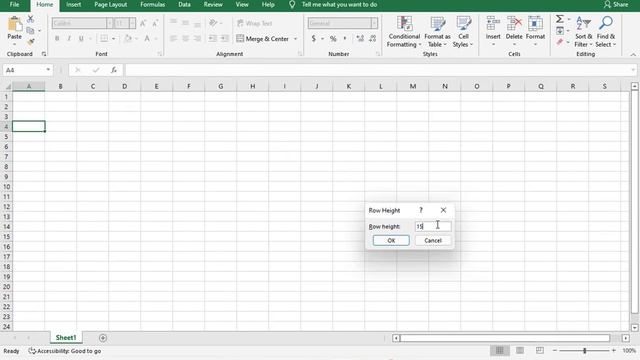Toggle Italic formatting
Screen dimensions: 640x360
pos(69,38)
